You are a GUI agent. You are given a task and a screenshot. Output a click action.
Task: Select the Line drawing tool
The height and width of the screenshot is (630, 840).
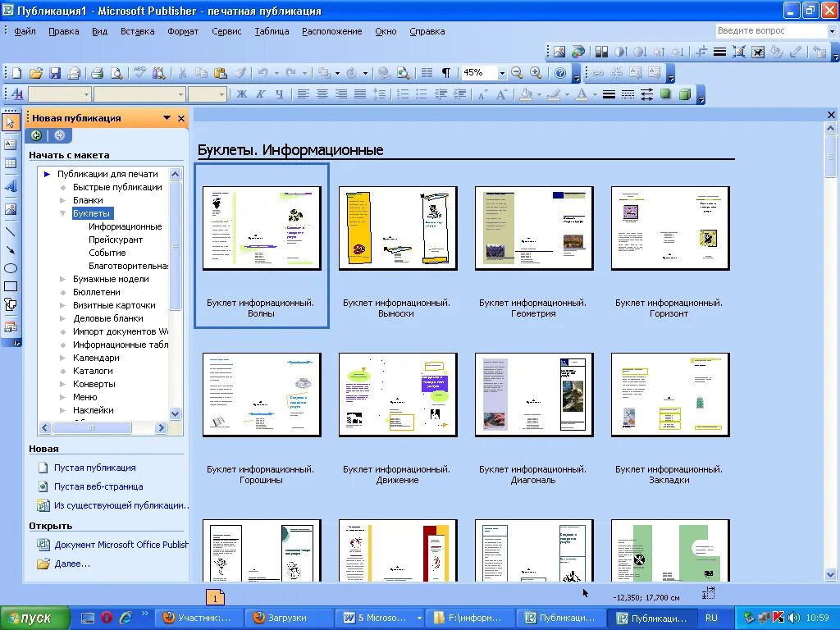pos(10,232)
